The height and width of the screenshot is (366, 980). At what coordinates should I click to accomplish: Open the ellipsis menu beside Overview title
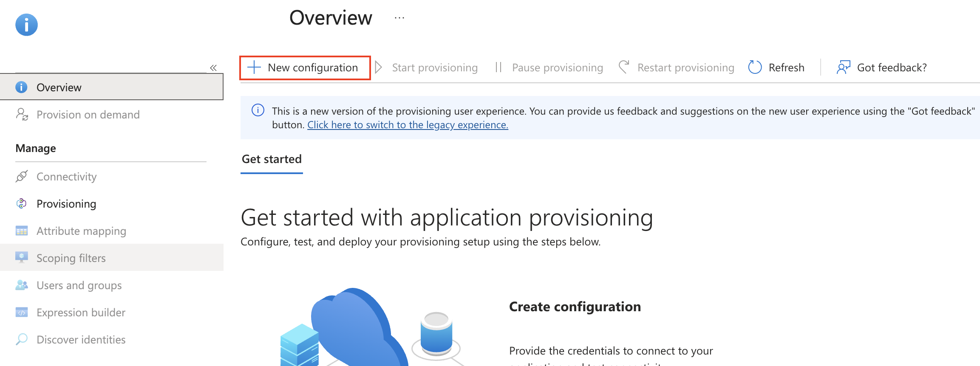coord(399,18)
